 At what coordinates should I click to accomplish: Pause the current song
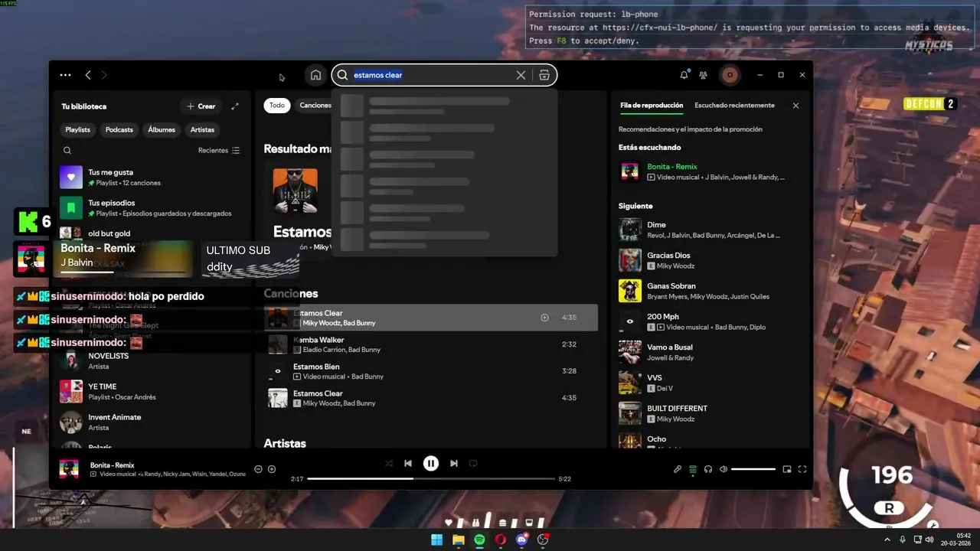pos(431,463)
